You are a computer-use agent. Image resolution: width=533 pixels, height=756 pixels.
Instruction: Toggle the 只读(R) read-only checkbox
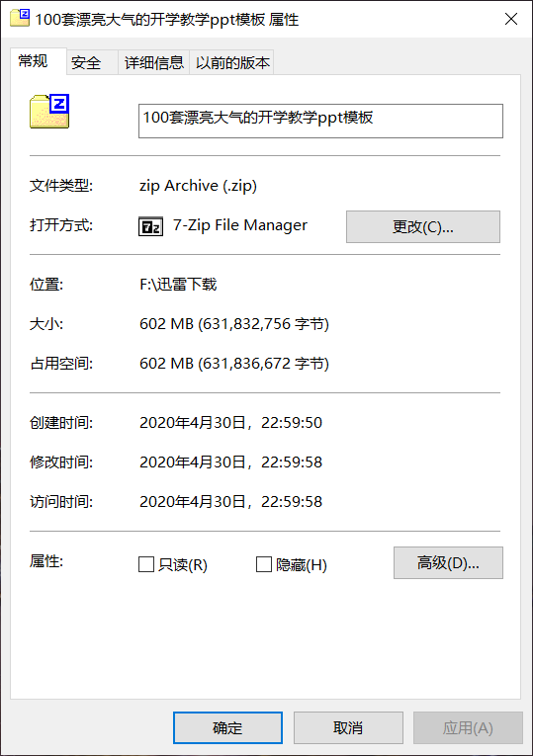click(x=146, y=564)
